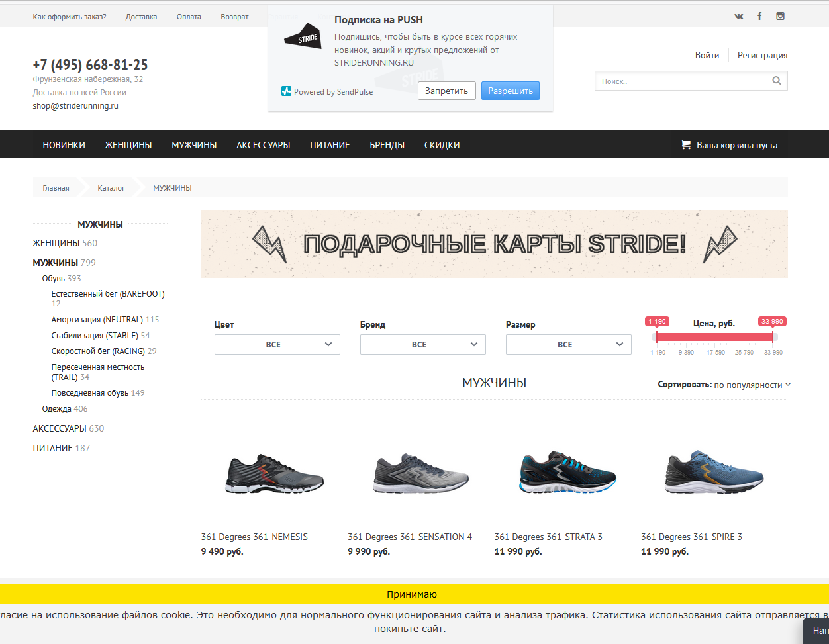Click 'Ваша корзина пуста' cart text
This screenshot has width=829, height=644.
[737, 145]
